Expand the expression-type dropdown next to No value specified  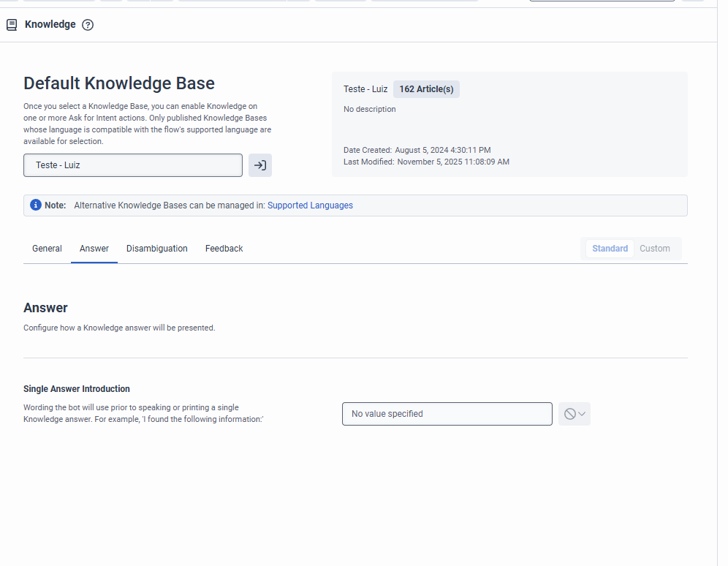pyautogui.click(x=575, y=414)
